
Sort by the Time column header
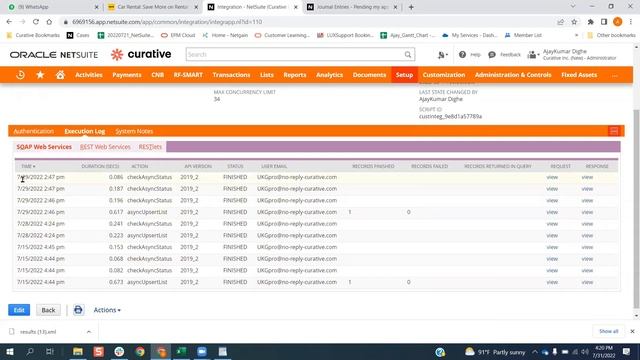coord(28,166)
